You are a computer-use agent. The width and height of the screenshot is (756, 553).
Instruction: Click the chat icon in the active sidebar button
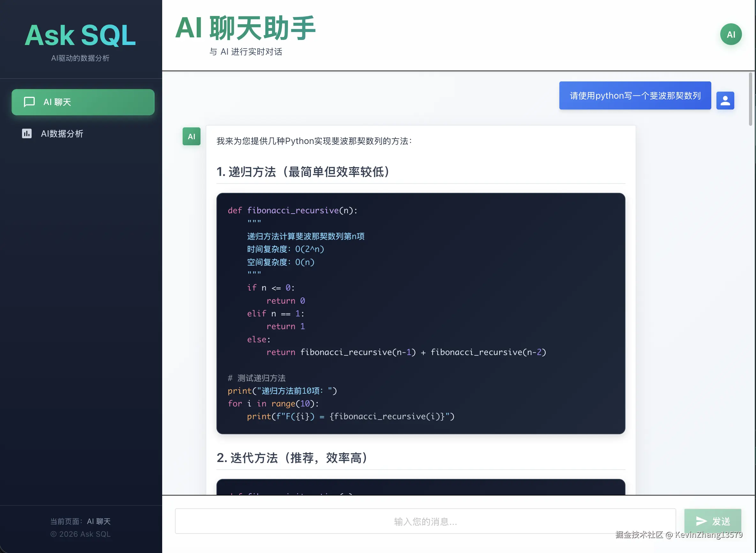pyautogui.click(x=29, y=102)
